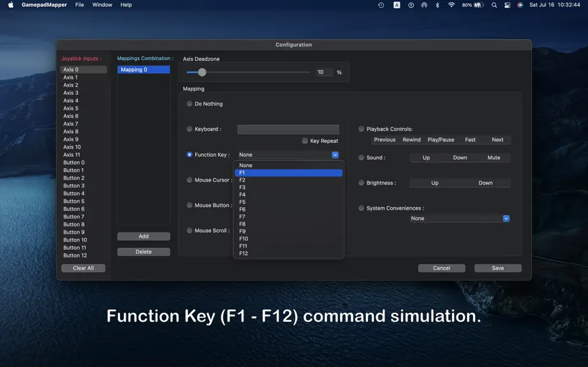The height and width of the screenshot is (367, 588).
Task: Enable the Key Repeat checkbox
Action: (x=305, y=141)
